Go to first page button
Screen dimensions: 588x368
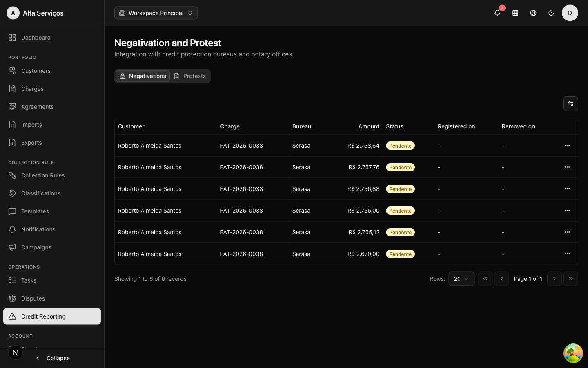point(486,279)
